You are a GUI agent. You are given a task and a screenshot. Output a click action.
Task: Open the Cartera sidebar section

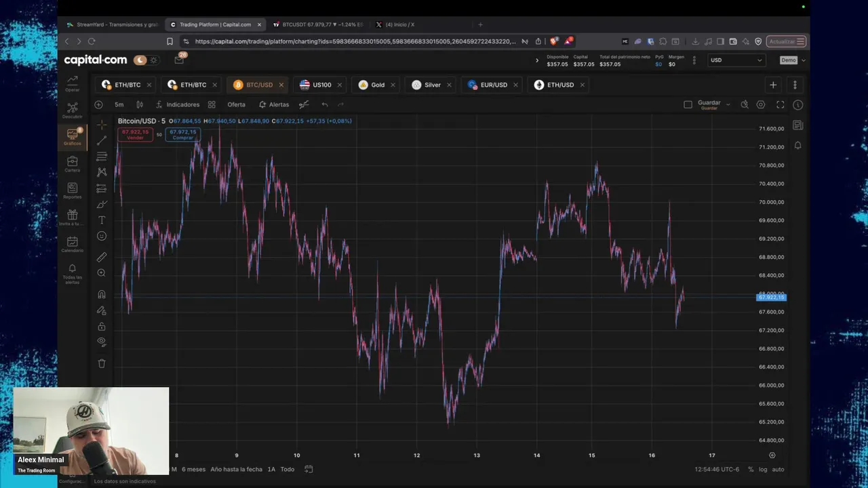(x=72, y=164)
